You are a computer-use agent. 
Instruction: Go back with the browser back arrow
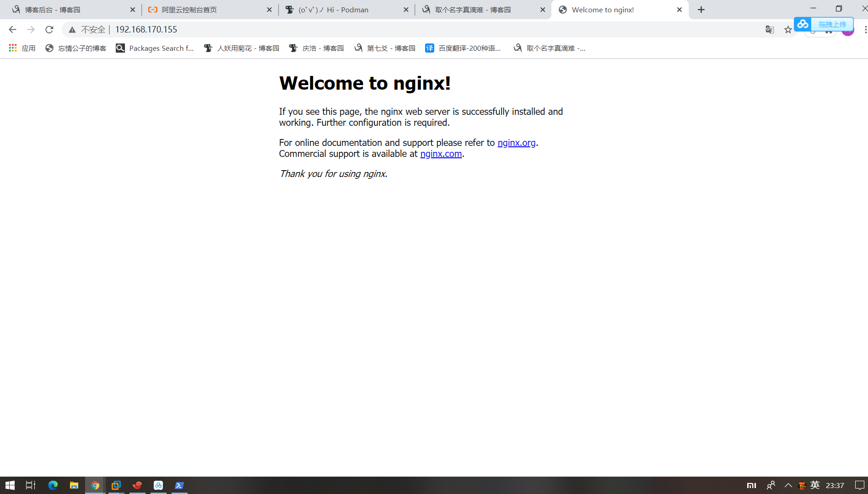pyautogui.click(x=12, y=30)
